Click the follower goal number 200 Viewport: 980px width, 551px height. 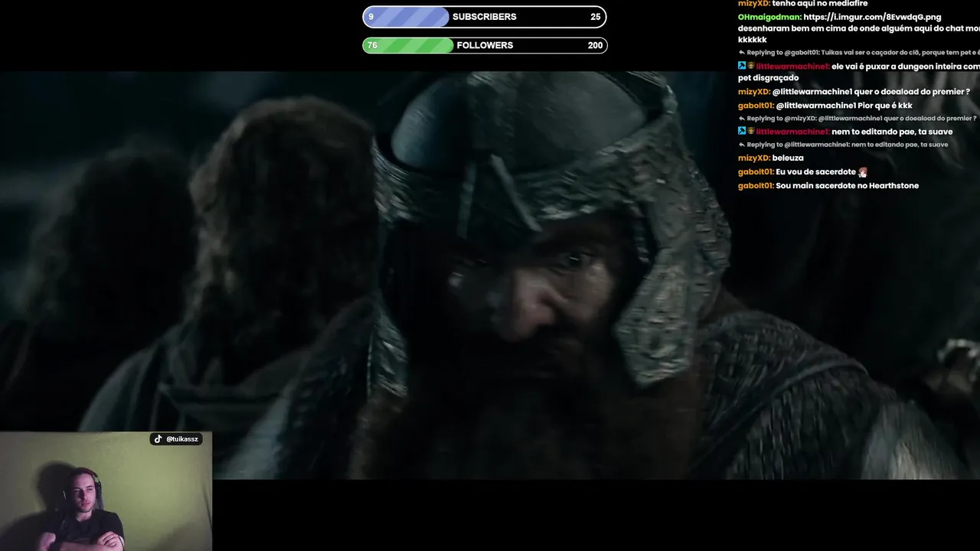pos(595,45)
